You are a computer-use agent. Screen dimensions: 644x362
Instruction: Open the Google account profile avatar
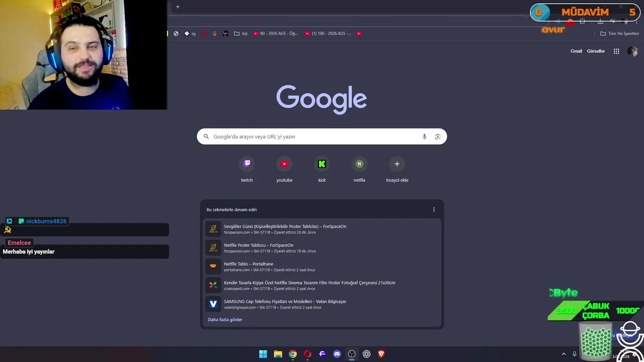coord(632,51)
